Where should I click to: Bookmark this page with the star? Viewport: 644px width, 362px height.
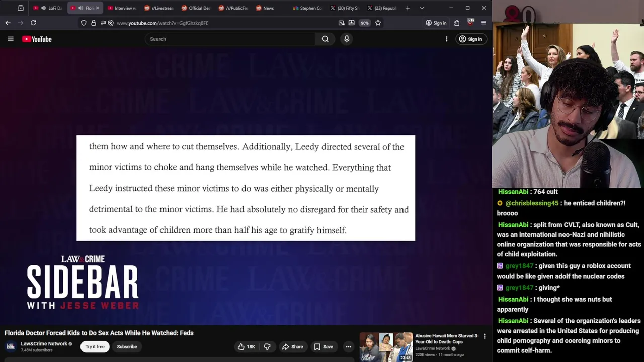[x=378, y=23]
